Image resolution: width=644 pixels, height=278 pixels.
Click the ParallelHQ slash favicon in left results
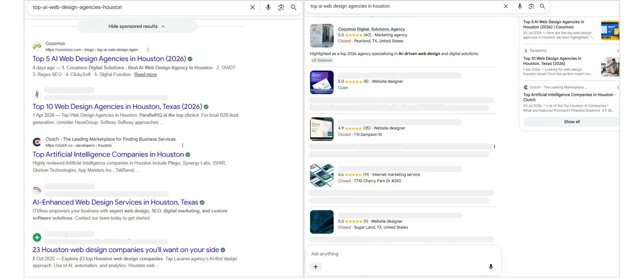[37, 94]
